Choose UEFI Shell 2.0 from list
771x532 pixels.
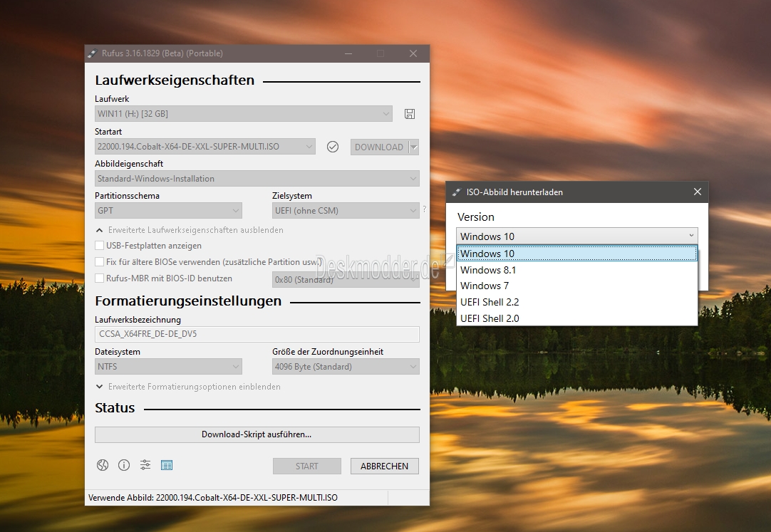[576, 318]
